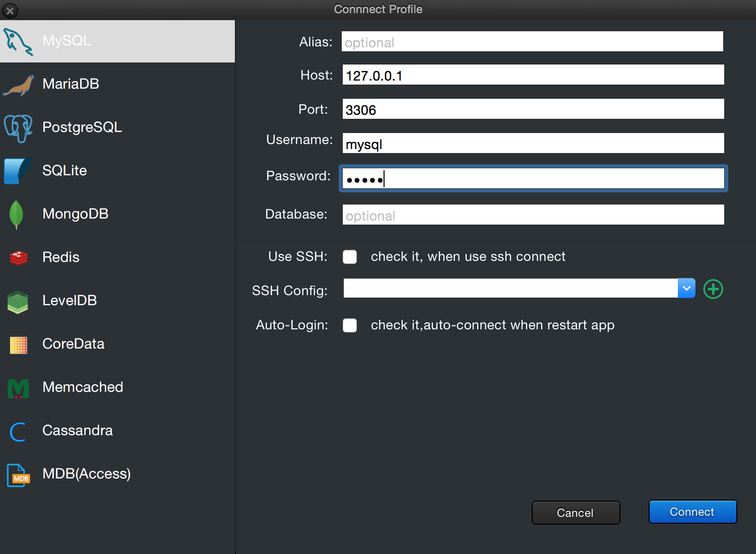Close the Connect Profile window
The width and height of the screenshot is (756, 554).
point(10,10)
